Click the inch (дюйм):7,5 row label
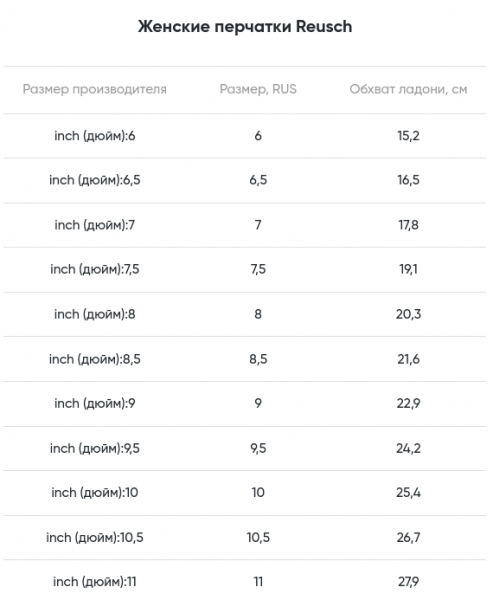Screen dimensions: 493x600 95,269
